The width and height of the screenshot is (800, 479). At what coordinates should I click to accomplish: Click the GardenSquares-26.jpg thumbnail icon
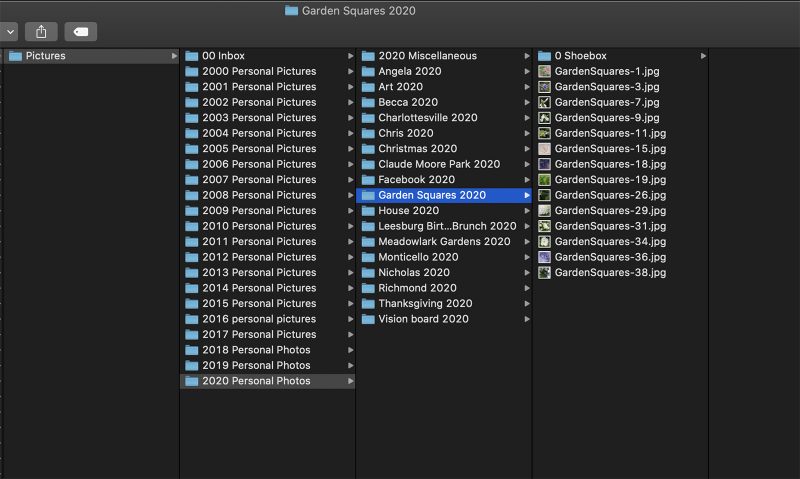pos(544,195)
